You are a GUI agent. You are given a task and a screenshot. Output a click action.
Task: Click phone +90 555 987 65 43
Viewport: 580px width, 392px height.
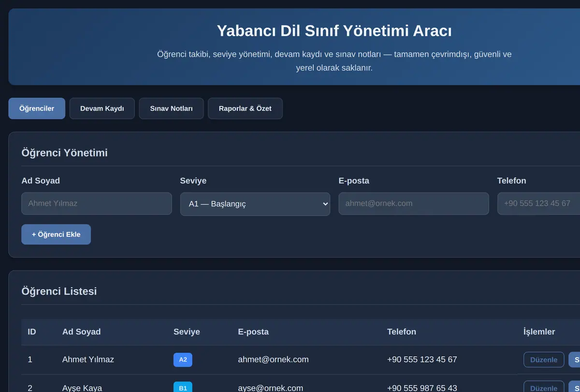pos(422,388)
